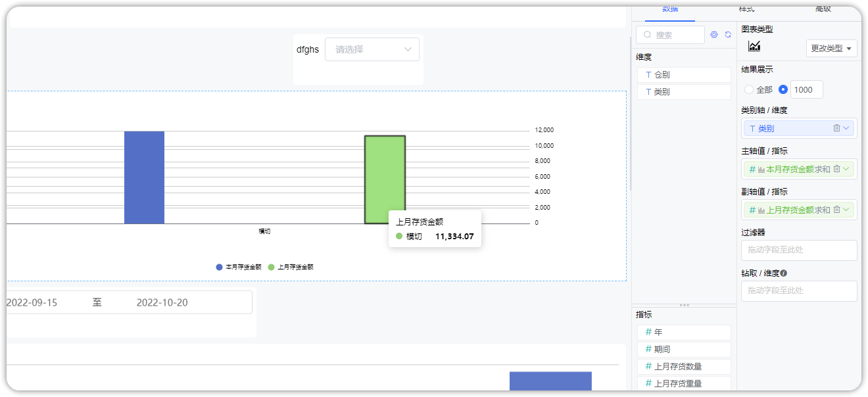Click the search magnifier icon in the field search box
Screen dimensions: 868x397
coord(648,35)
